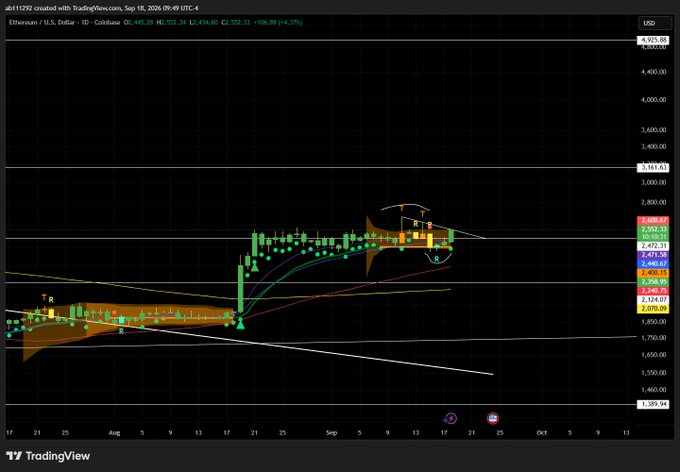Click the 4,400.00 price axis label
Viewport: 680px width, 472px height.
tap(654, 72)
